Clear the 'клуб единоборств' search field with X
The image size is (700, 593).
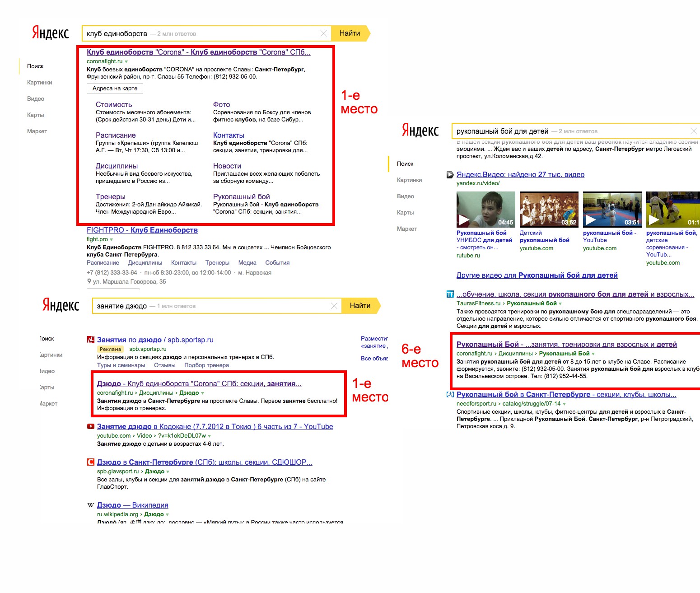pyautogui.click(x=323, y=33)
